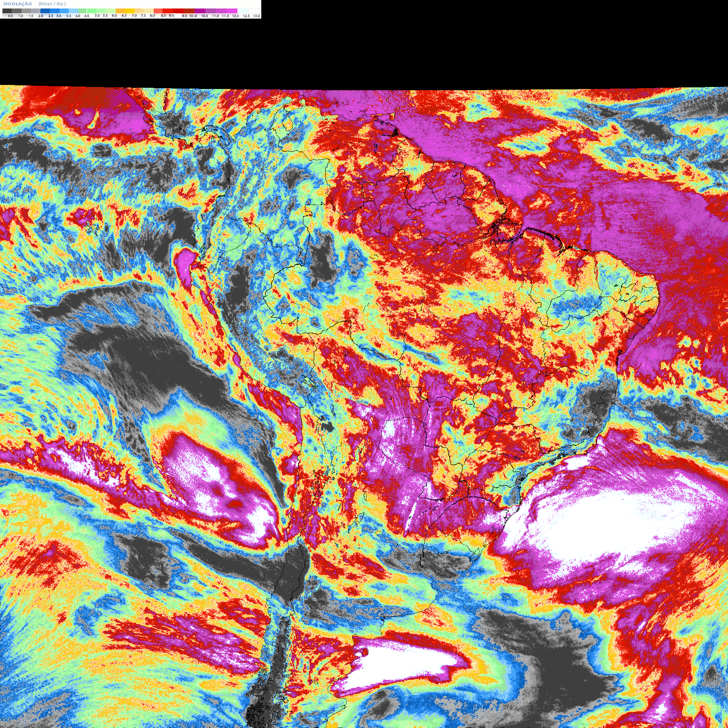Click the '10.0' scale label
The width and height of the screenshot is (728, 728).
[x=193, y=16]
